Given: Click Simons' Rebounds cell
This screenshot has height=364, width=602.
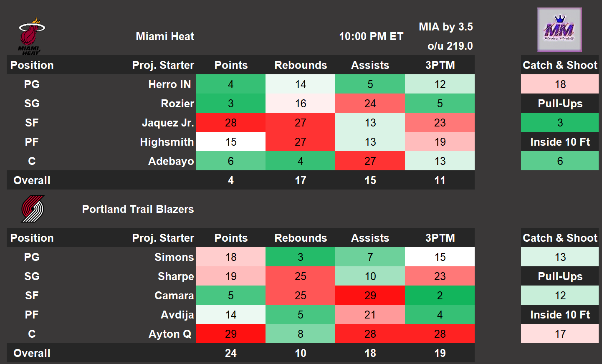Looking at the screenshot, I should [x=301, y=257].
